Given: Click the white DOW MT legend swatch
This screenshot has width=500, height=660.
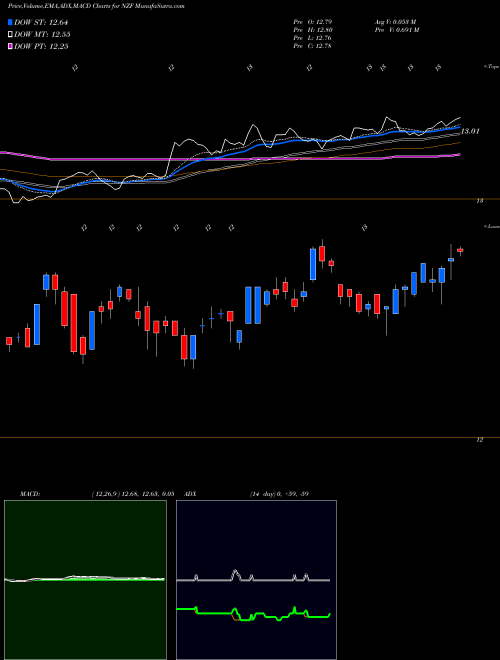Looking at the screenshot, I should (10, 35).
